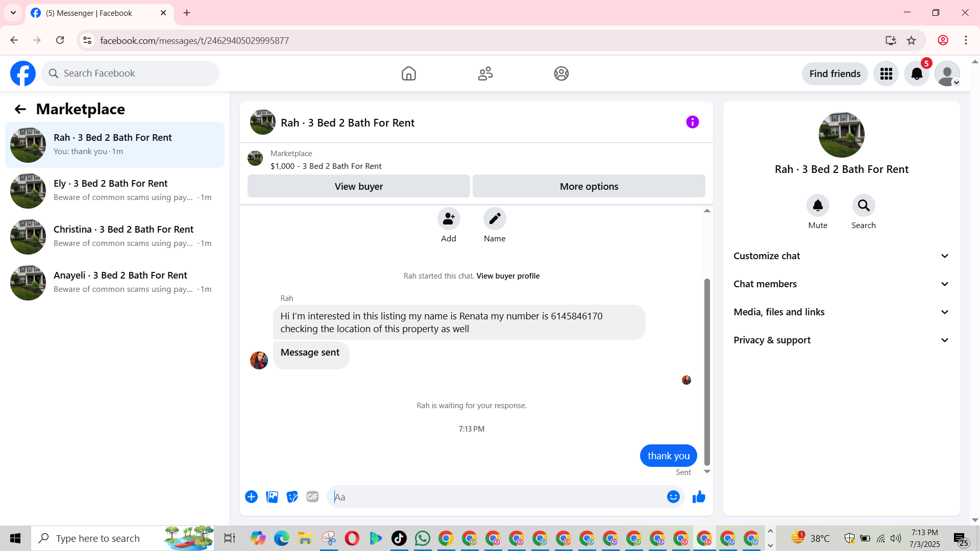Open the Facebook menu grid icon

[886, 73]
